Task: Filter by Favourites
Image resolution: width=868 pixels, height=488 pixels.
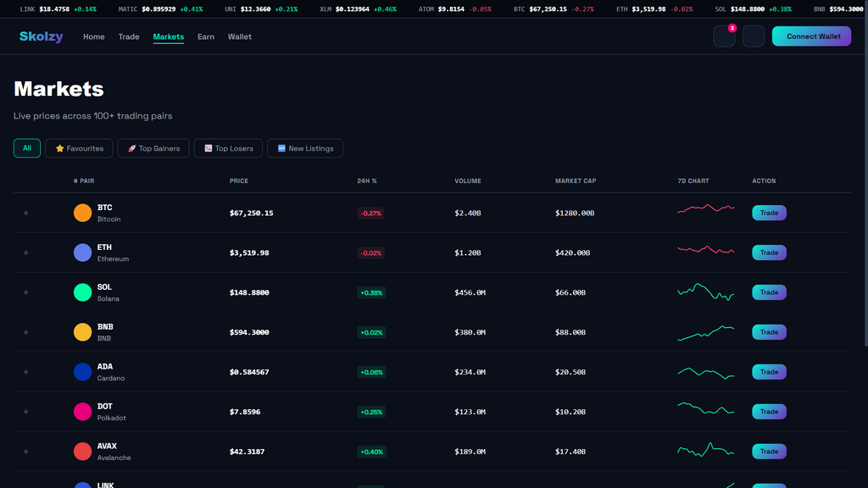Action: pos(79,148)
